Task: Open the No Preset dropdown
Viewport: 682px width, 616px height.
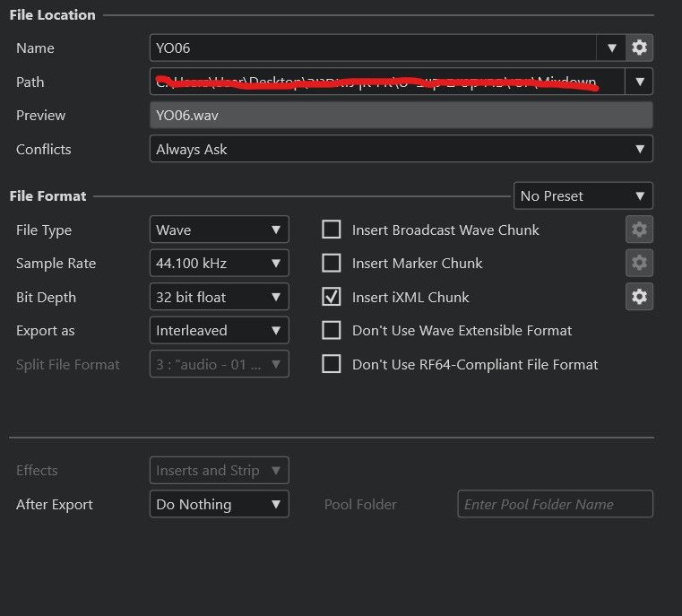Action: coord(583,195)
